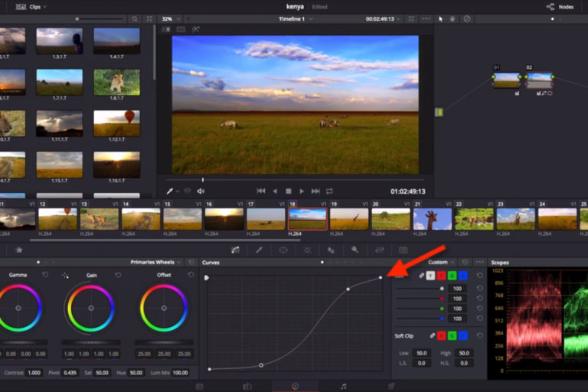
Task: Toggle viewer full-screen expand icon near timecode
Action: 411,18
